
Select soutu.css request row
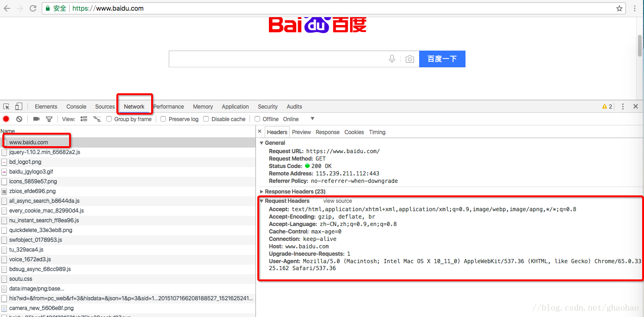[128, 279]
